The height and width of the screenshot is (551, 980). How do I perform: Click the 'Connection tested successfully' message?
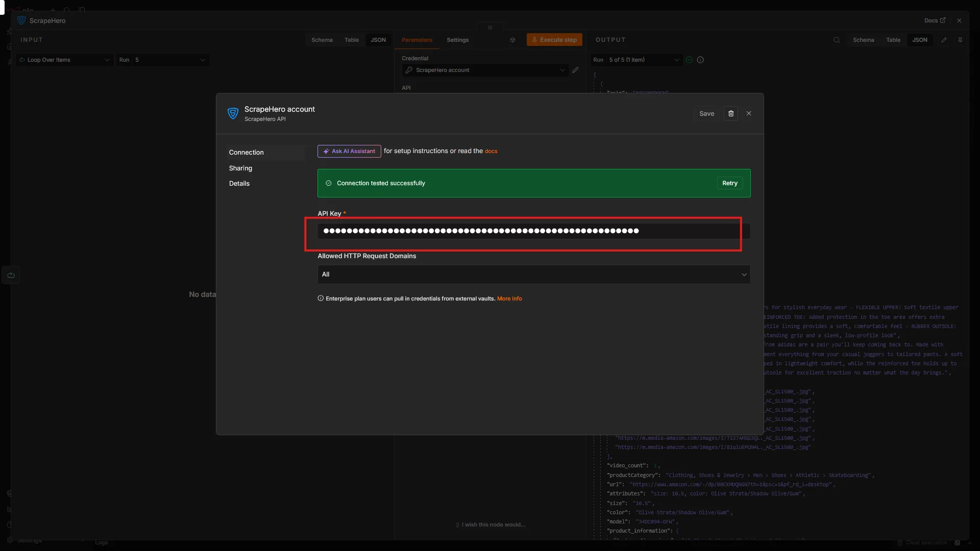coord(381,183)
